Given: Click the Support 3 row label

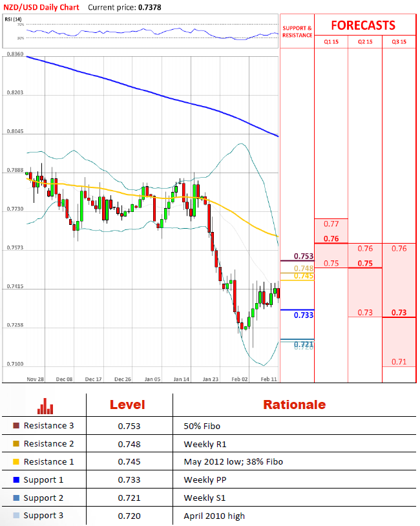Looking at the screenshot, I should [43, 516].
